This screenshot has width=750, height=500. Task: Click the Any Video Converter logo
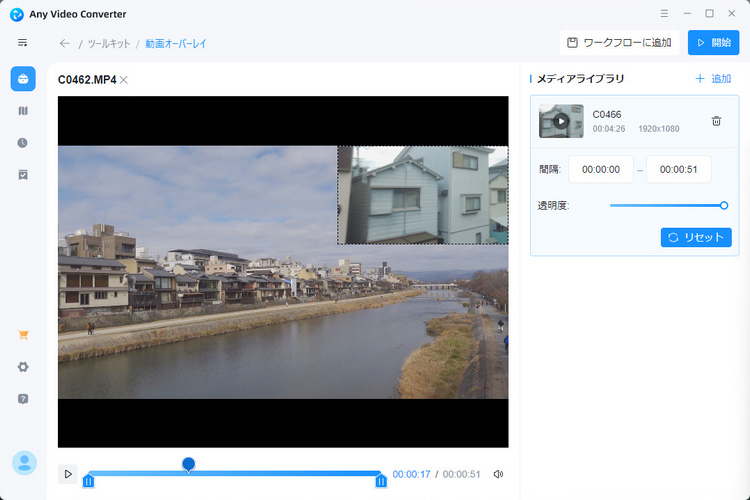[x=17, y=14]
